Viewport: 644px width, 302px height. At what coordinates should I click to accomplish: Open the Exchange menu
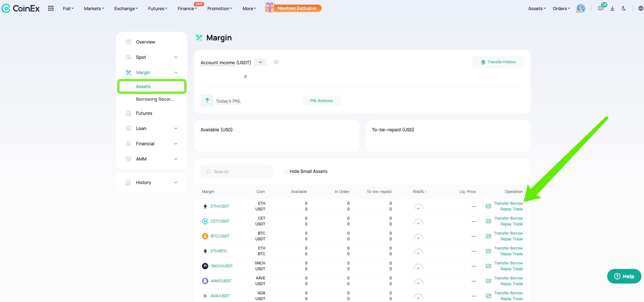126,9
